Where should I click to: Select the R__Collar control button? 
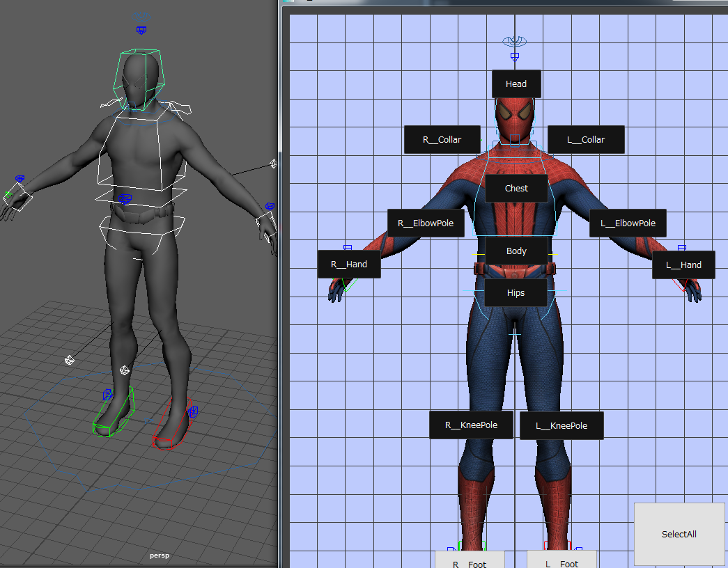[442, 140]
